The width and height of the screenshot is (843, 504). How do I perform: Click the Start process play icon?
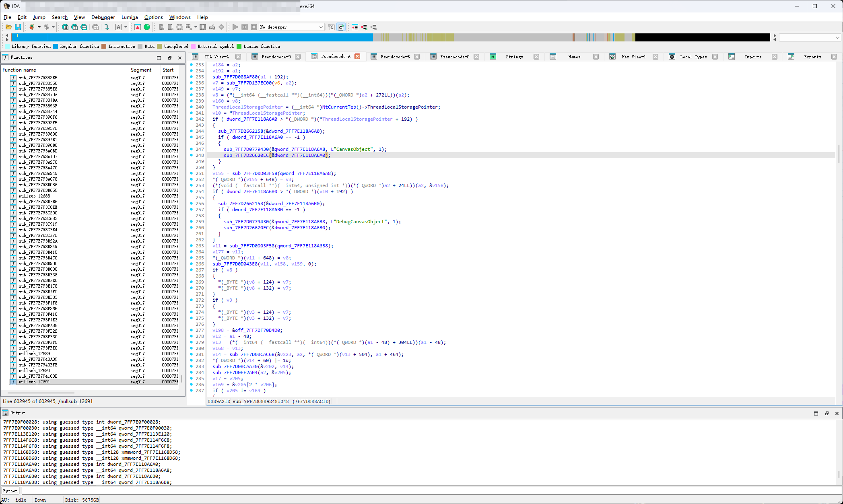[x=235, y=27]
